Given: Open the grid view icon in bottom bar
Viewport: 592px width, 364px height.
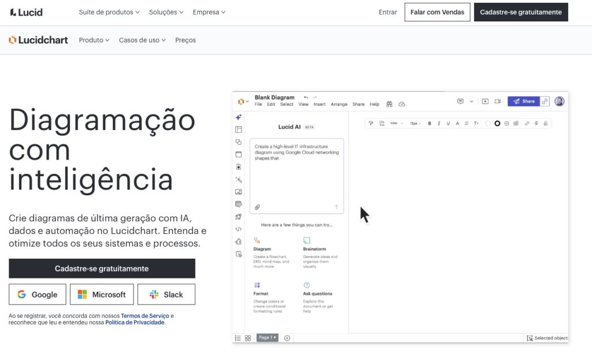Looking at the screenshot, I should [x=247, y=338].
